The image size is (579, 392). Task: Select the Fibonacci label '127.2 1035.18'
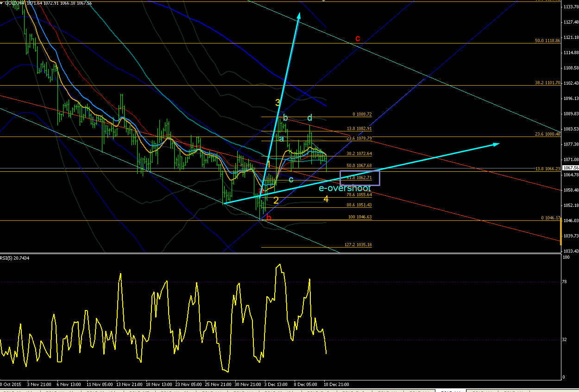pos(358,245)
